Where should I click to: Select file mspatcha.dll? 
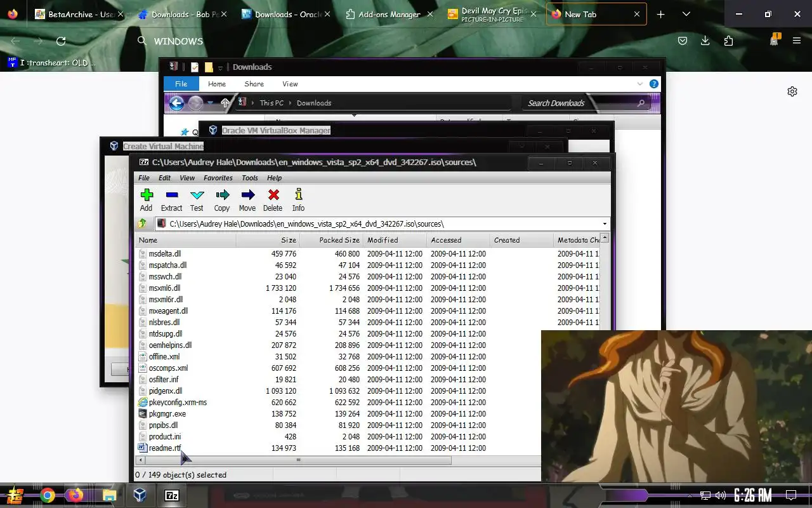coord(167,265)
